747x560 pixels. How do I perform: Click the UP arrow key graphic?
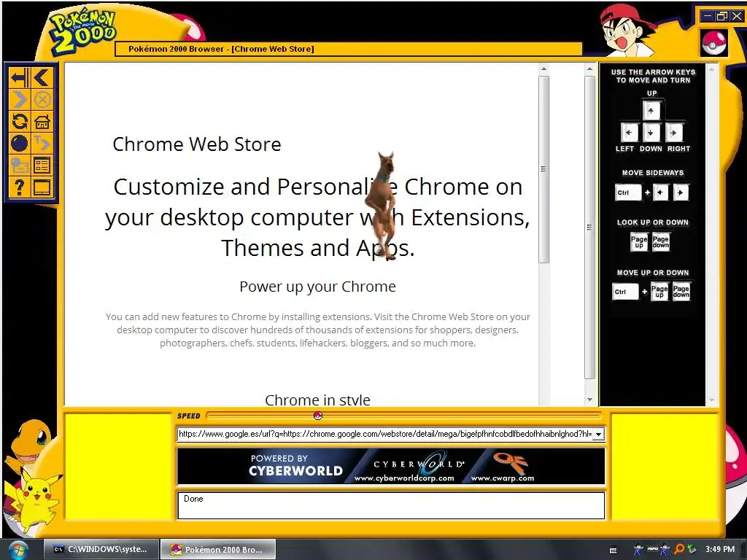[x=651, y=111]
